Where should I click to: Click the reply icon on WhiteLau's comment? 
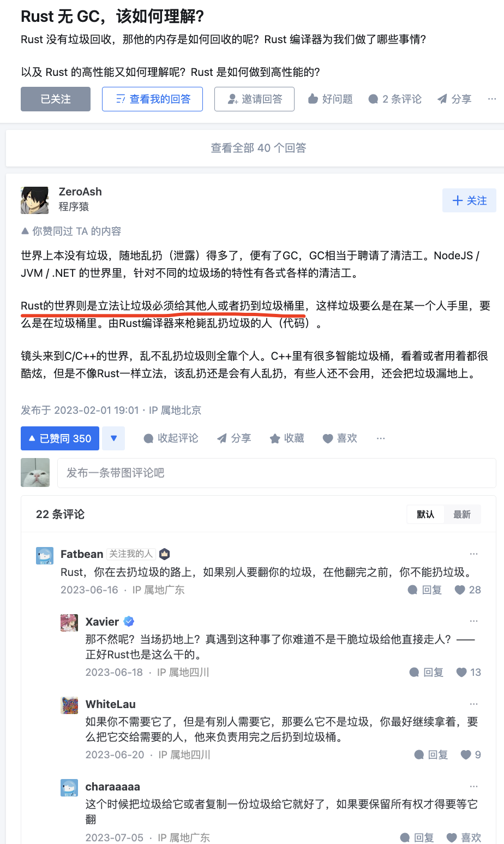point(419,754)
